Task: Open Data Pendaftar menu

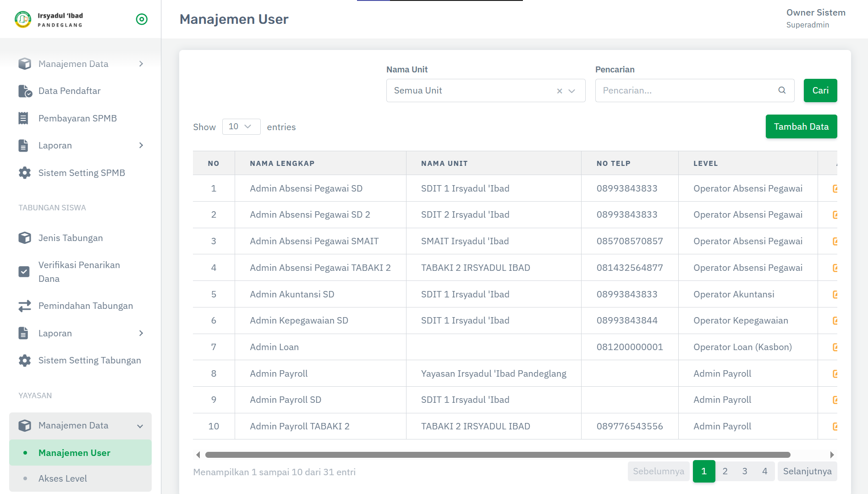Action: (80, 91)
